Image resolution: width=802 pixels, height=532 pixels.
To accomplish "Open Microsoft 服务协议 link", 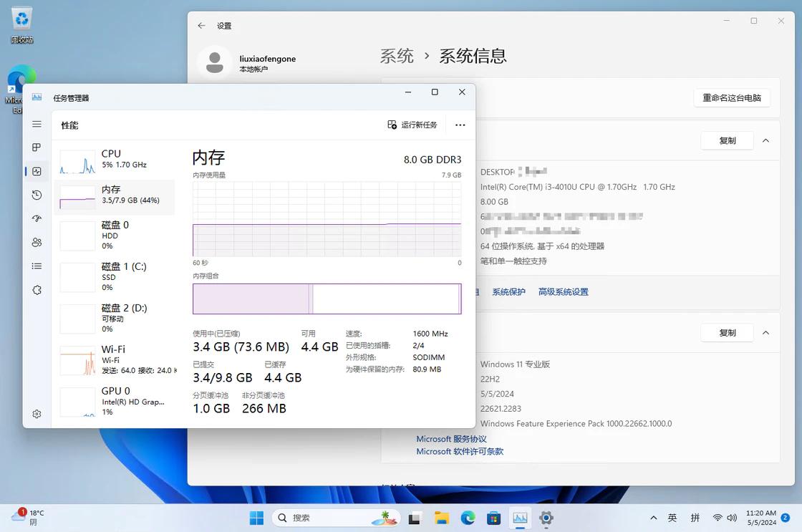I will pos(451,438).
